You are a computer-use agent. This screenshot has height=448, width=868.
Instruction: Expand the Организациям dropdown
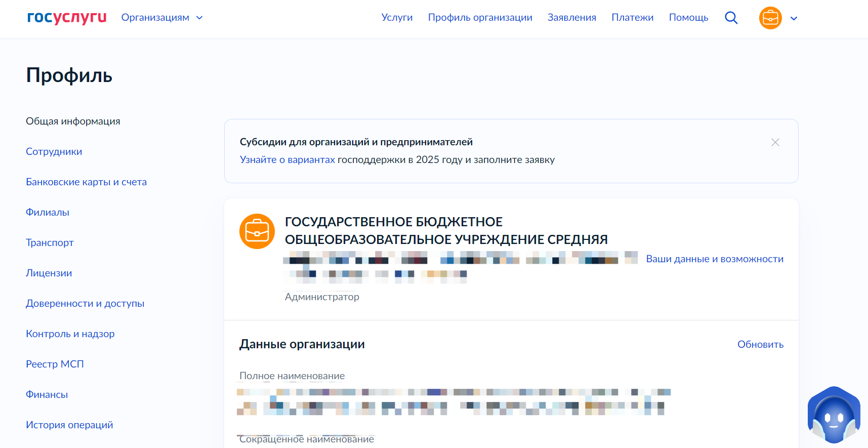[162, 18]
